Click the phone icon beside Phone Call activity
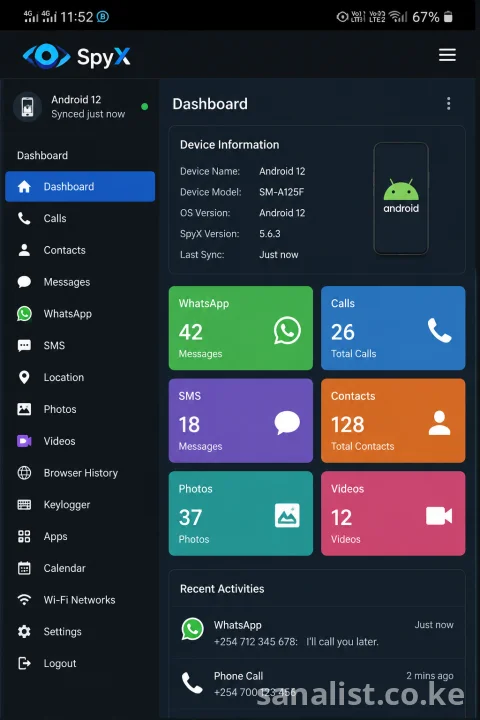This screenshot has height=720, width=480. (x=192, y=683)
